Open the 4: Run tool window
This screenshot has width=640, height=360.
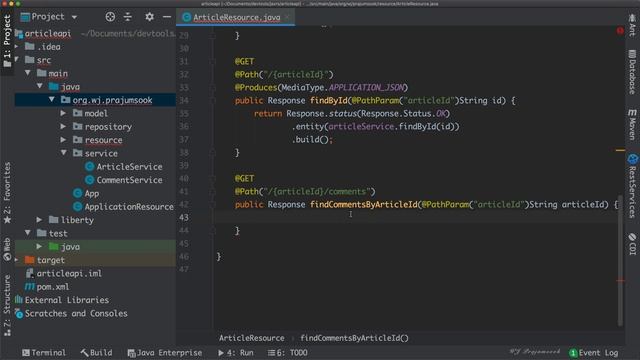236,353
